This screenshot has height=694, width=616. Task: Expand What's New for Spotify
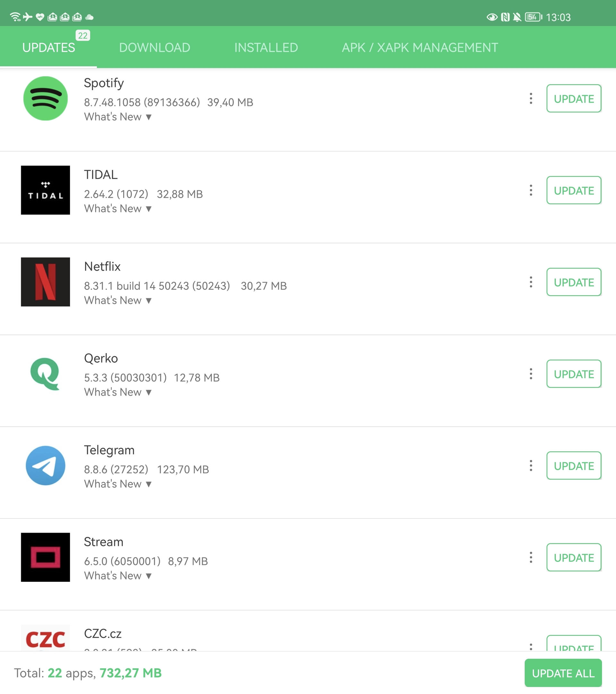[117, 117]
